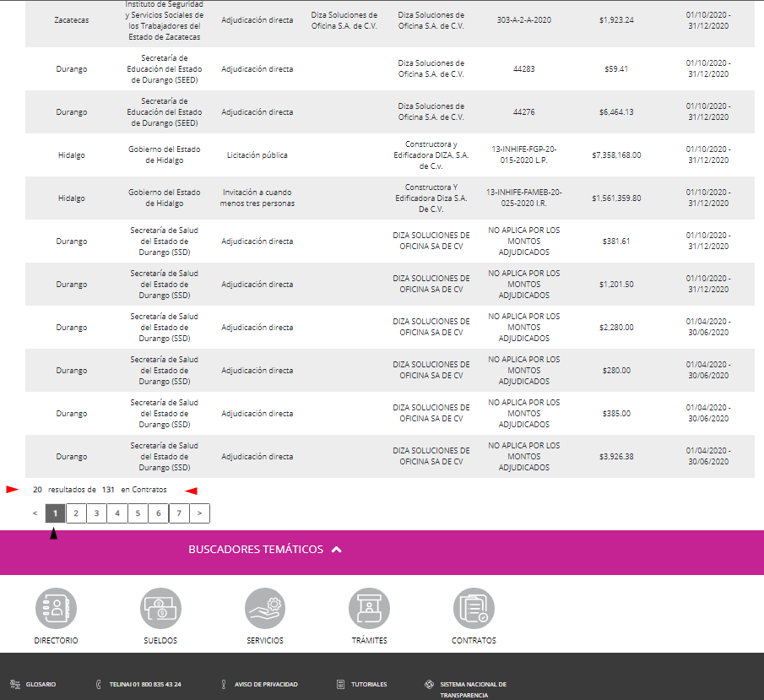This screenshot has width=764, height=700.
Task: Open the TRÁMITES label link
Action: click(369, 640)
